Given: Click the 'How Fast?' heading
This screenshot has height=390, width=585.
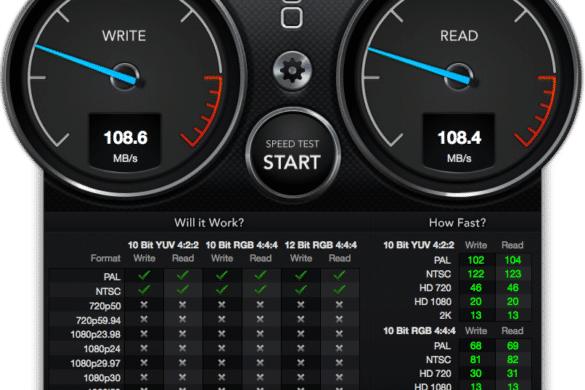Looking at the screenshot, I should click(x=457, y=223).
